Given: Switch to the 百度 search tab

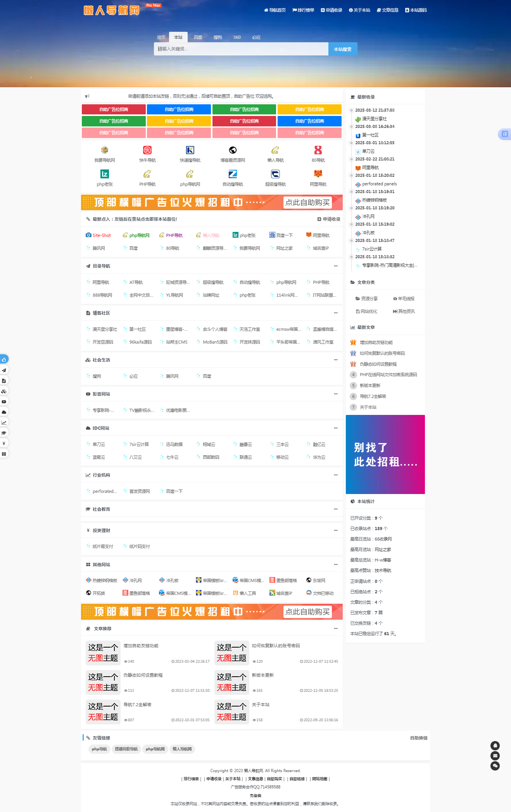Looking at the screenshot, I should pyautogui.click(x=198, y=37).
